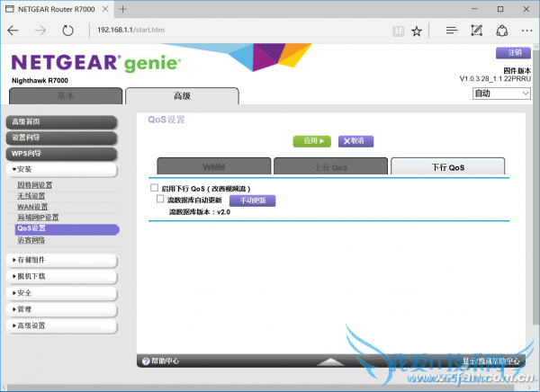Viewport: 540px width, 392px height.
Task: Open 访客网络 link
Action: coord(31,240)
